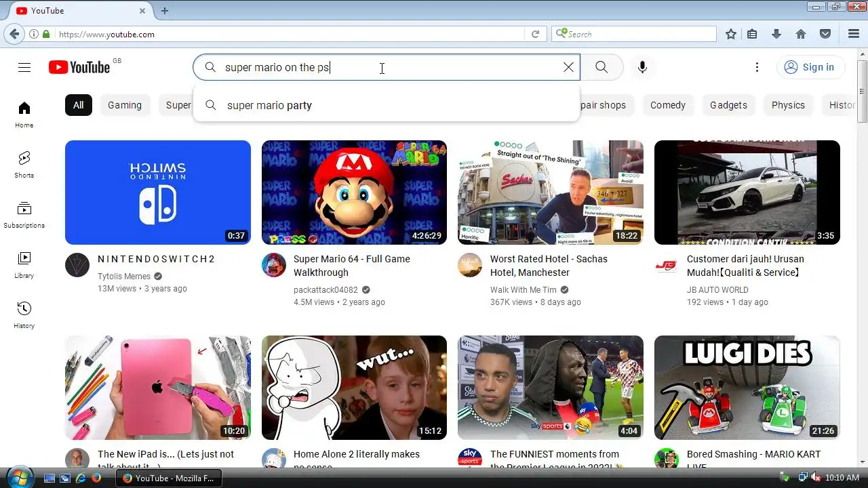Screen dimensions: 868x488
Task: Open the three-dot settings menu
Action: tap(757, 67)
